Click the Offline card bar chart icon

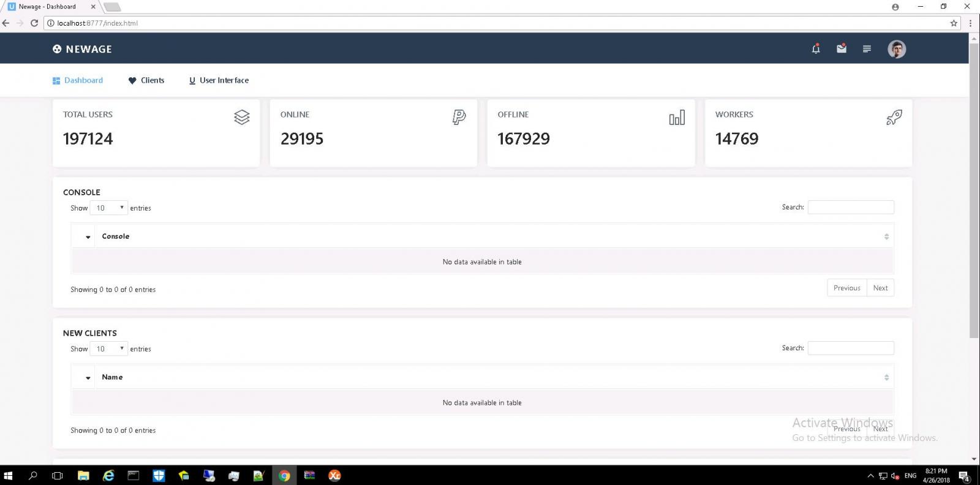coord(677,118)
